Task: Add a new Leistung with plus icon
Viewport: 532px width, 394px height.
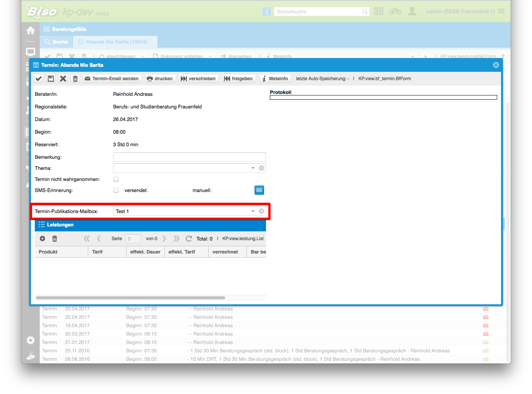Action: point(42,239)
